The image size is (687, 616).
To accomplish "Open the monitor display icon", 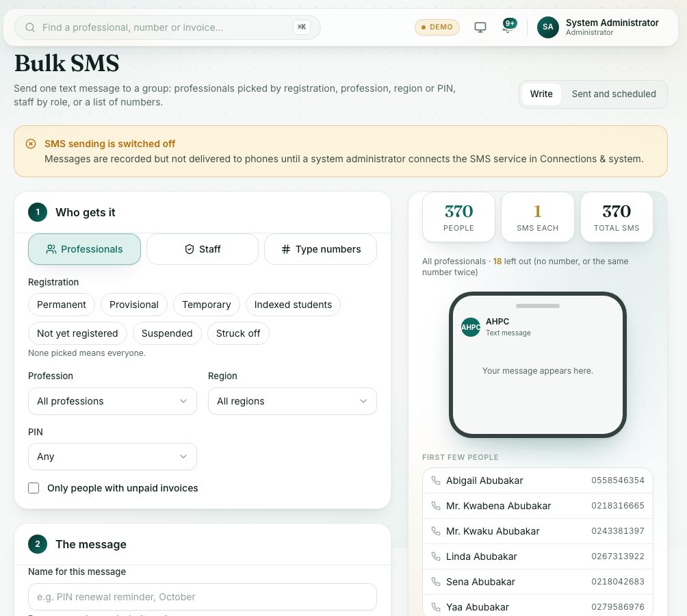I will (x=480, y=27).
